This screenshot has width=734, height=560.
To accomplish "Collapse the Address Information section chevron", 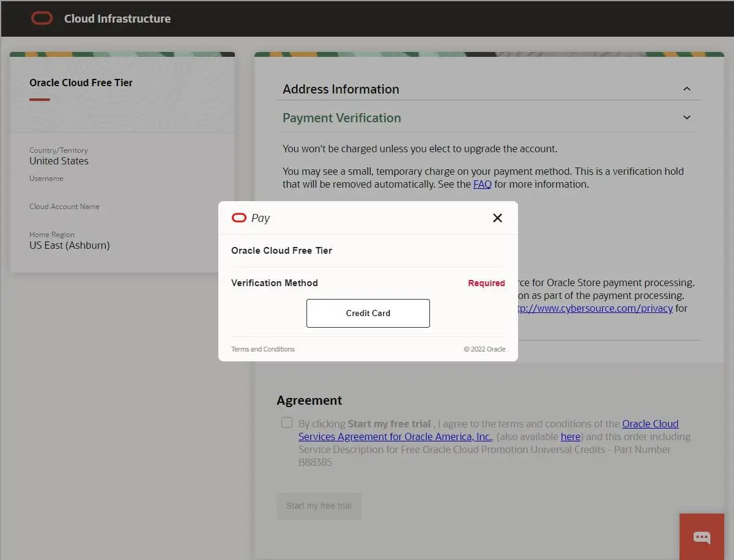I will click(x=686, y=89).
